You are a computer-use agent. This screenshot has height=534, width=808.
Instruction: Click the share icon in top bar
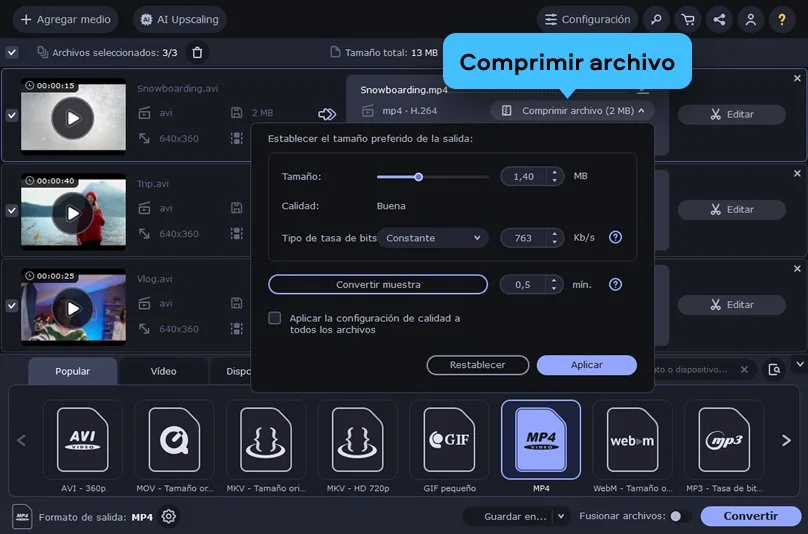click(x=719, y=20)
